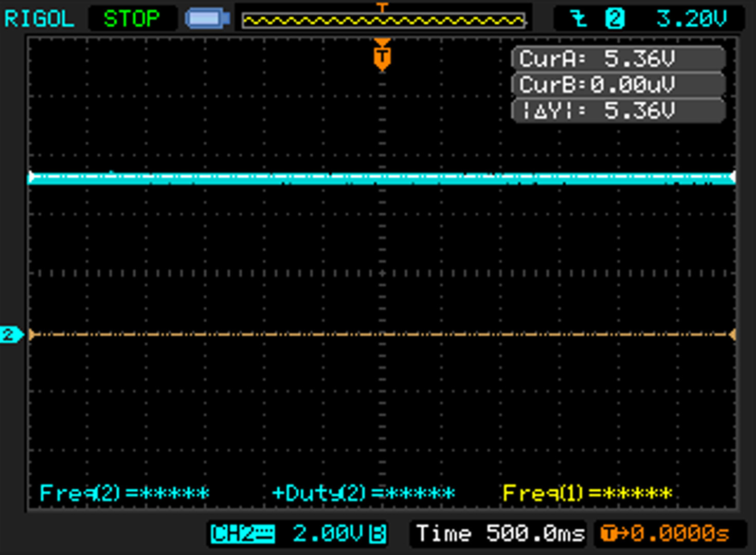Click the 2.00V vertical scale value

point(328,534)
